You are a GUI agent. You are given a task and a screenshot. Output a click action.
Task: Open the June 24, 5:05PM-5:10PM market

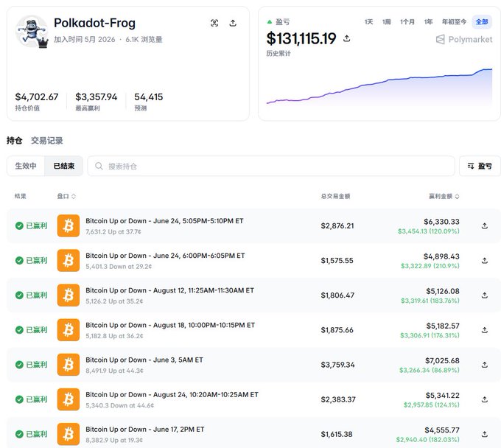tap(164, 221)
